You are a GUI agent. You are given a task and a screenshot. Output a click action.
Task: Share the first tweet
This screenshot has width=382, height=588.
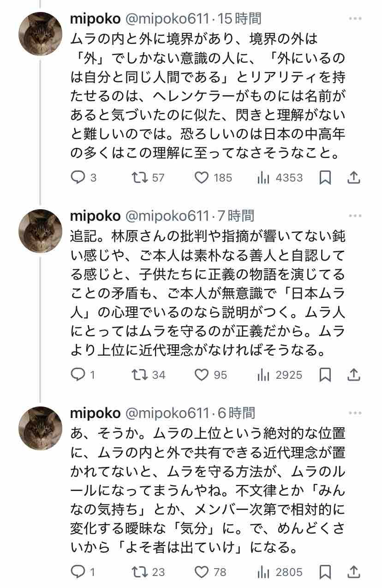coord(353,178)
